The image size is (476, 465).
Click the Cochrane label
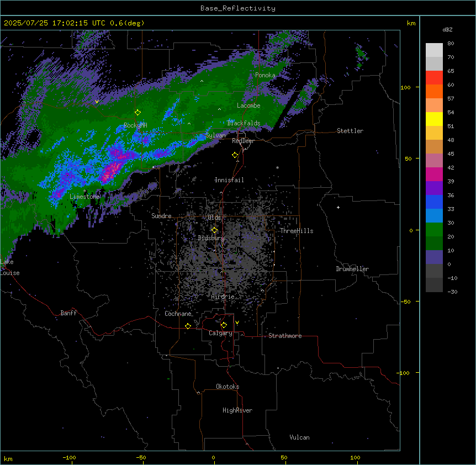[178, 314]
